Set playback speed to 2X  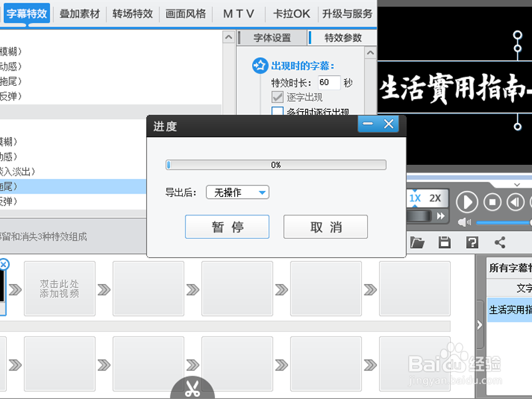point(435,198)
